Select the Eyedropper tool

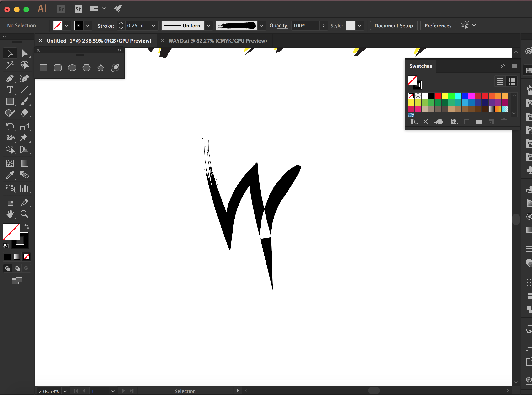click(x=10, y=175)
